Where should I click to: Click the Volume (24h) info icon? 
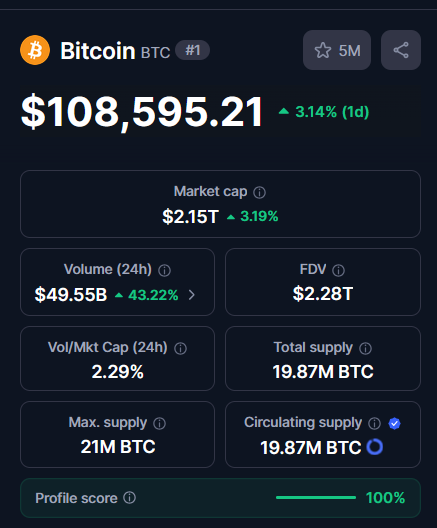pos(164,270)
